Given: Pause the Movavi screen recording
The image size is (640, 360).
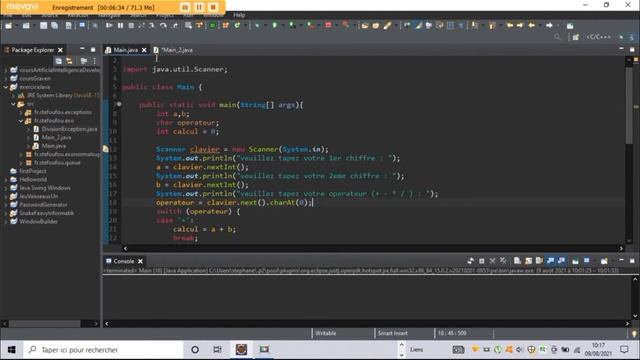Looking at the screenshot, I should pos(199,7).
